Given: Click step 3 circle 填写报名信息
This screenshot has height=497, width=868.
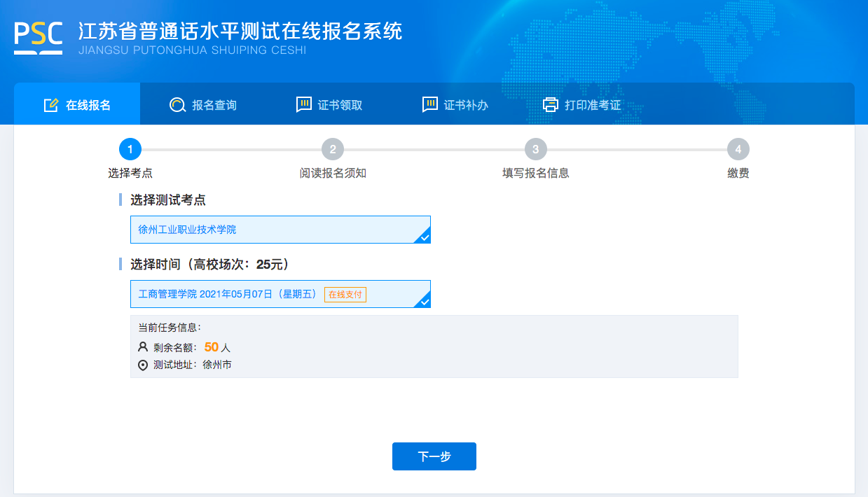Looking at the screenshot, I should (x=535, y=149).
